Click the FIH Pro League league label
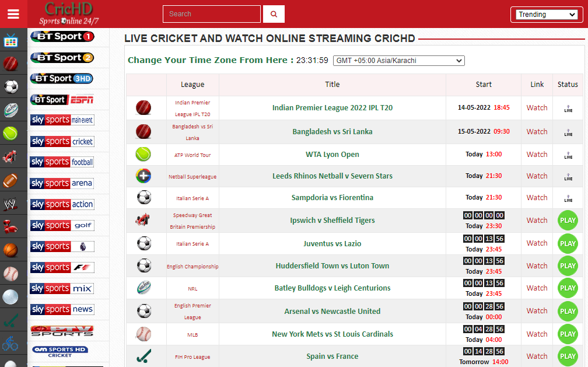The height and width of the screenshot is (367, 588). tap(192, 357)
